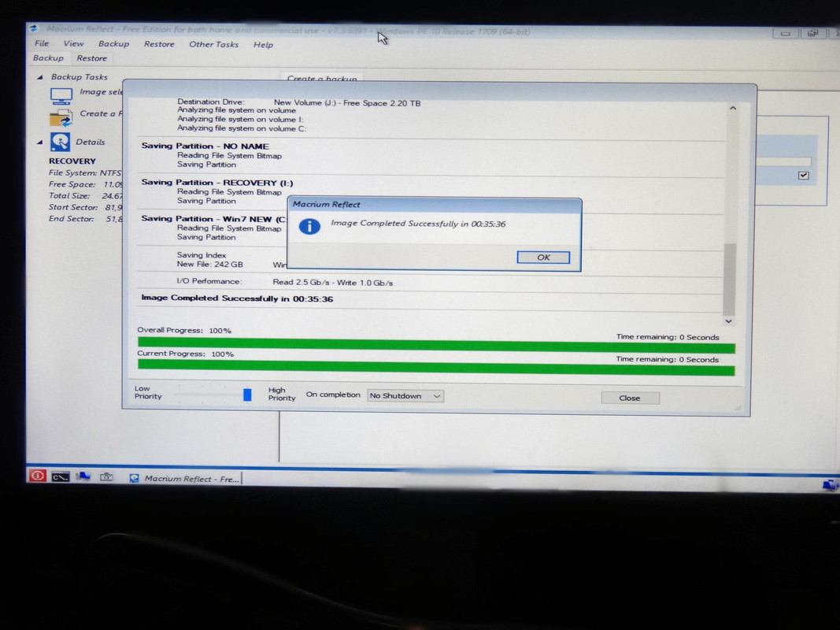The image size is (840, 630).
Task: Switch to the Backup tab
Action: coord(48,57)
